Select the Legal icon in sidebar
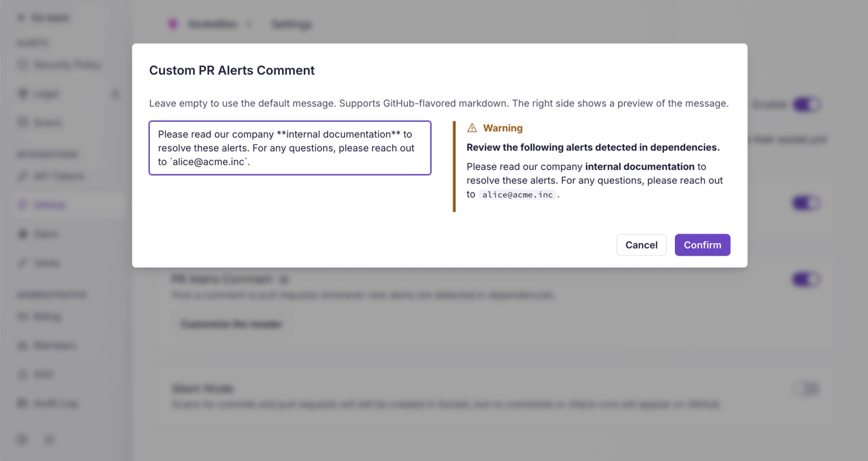The image size is (868, 461). coord(23,94)
